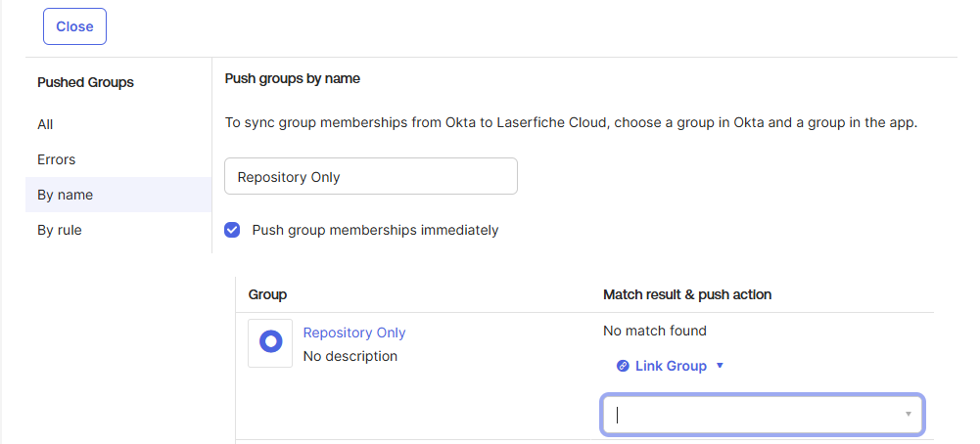Click Match result & push action header

coord(687,294)
